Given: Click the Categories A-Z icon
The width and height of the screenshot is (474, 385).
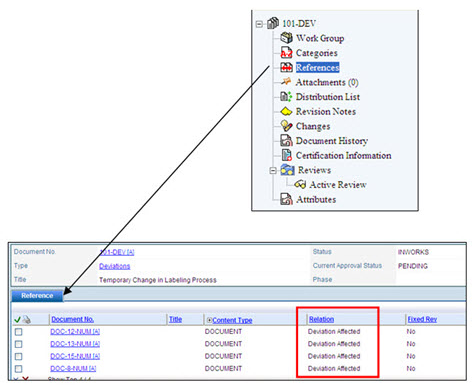Looking at the screenshot, I should point(286,53).
